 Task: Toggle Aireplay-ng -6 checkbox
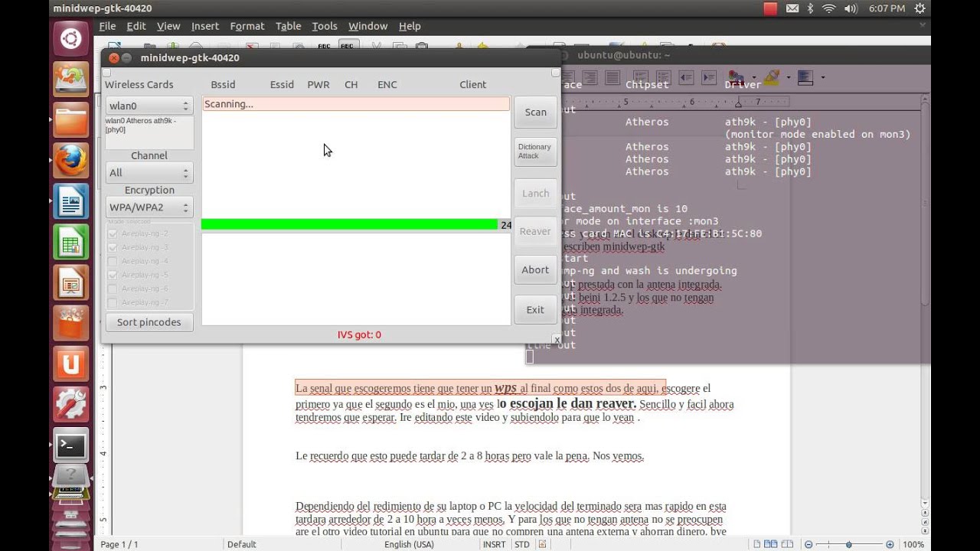coord(113,289)
